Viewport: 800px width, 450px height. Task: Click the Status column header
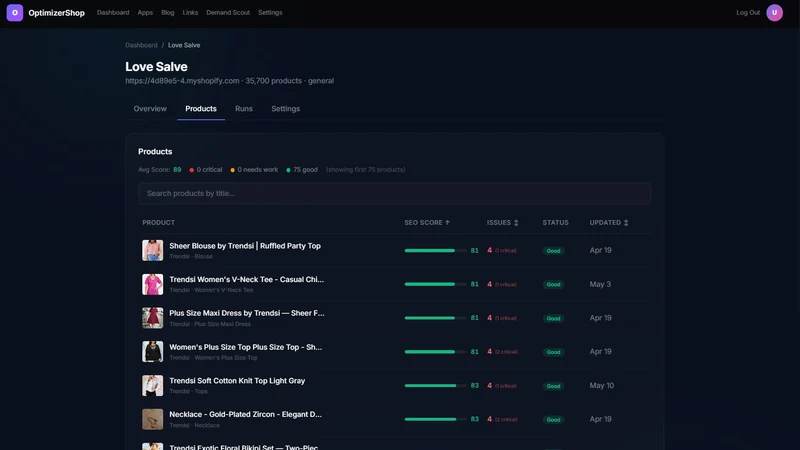(555, 222)
